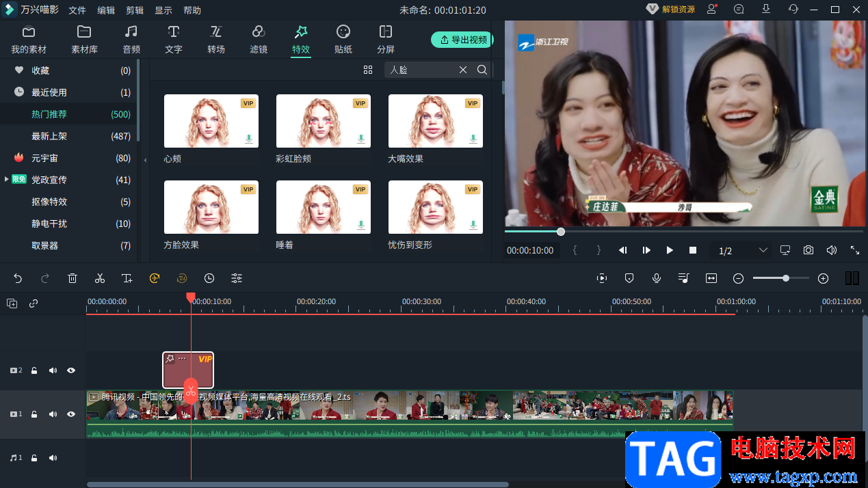Take a snapshot with the camera icon
Screen dimensions: 868x488
pyautogui.click(x=808, y=250)
